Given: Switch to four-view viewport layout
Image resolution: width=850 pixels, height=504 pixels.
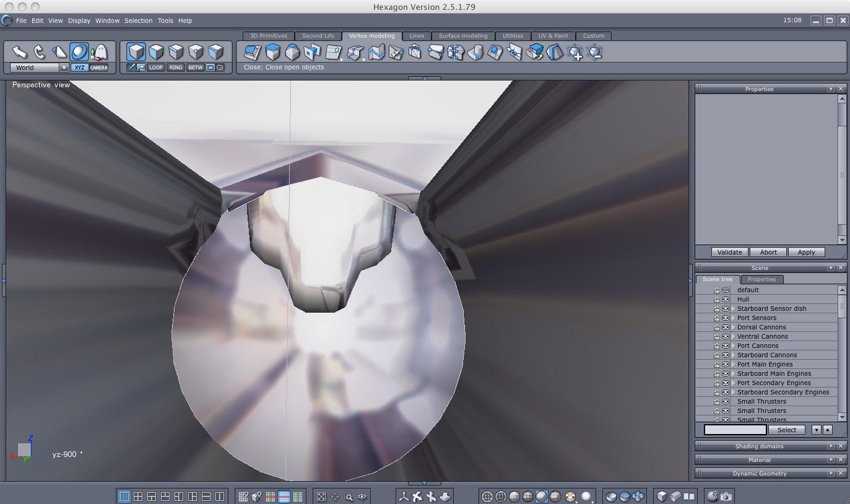Looking at the screenshot, I should (138, 497).
